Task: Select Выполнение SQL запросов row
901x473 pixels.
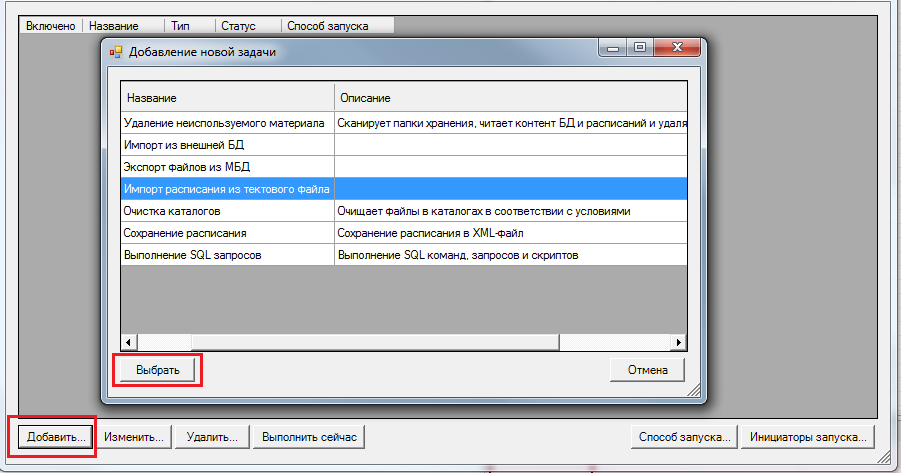Action: coord(224,255)
